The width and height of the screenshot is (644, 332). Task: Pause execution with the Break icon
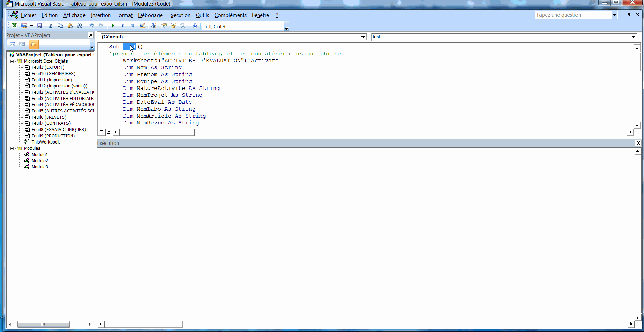pos(123,26)
